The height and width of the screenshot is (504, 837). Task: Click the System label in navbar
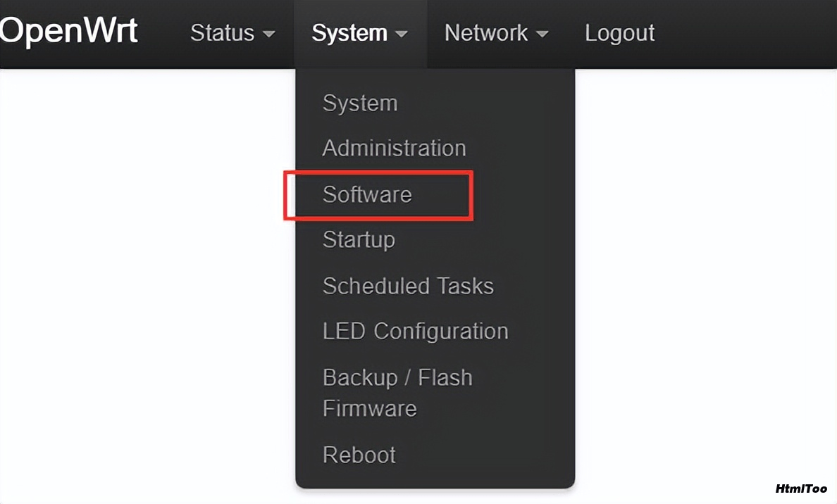pos(349,33)
